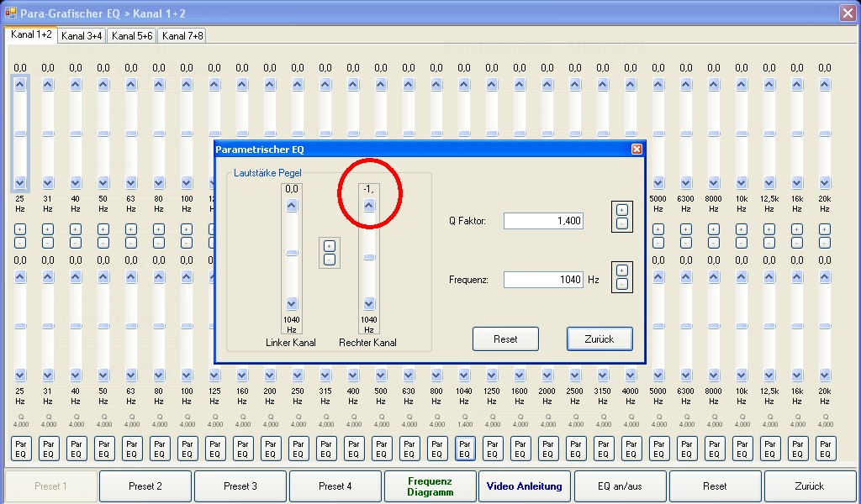Screen dimensions: 861x504
Task: Close the Parametrischer EQ dialog
Action: point(637,150)
